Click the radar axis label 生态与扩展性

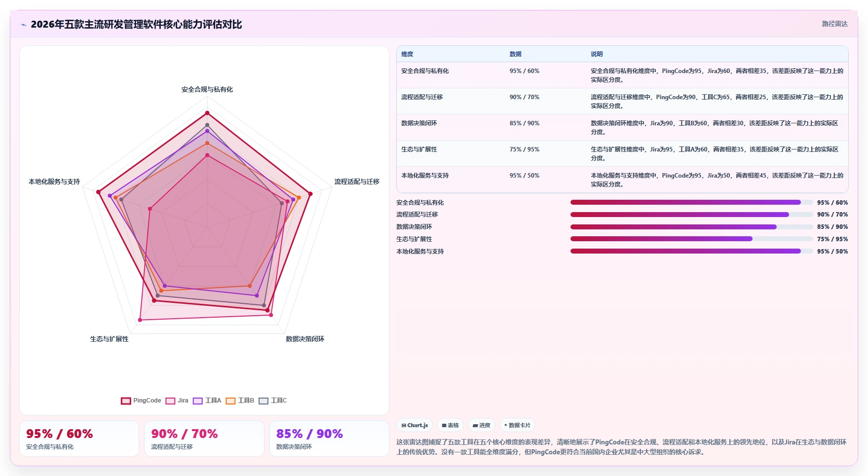coord(109,339)
